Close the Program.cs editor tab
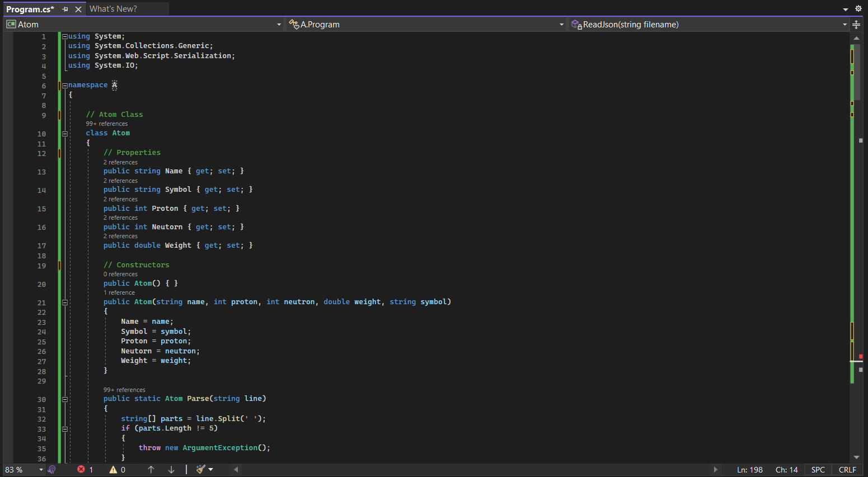868x477 pixels. pyautogui.click(x=78, y=9)
